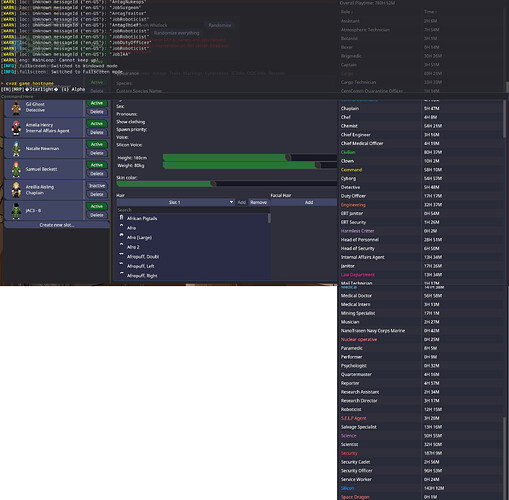The width and height of the screenshot is (509, 500).
Task: Select the Duty Officer playtime row
Action: click(x=421, y=196)
